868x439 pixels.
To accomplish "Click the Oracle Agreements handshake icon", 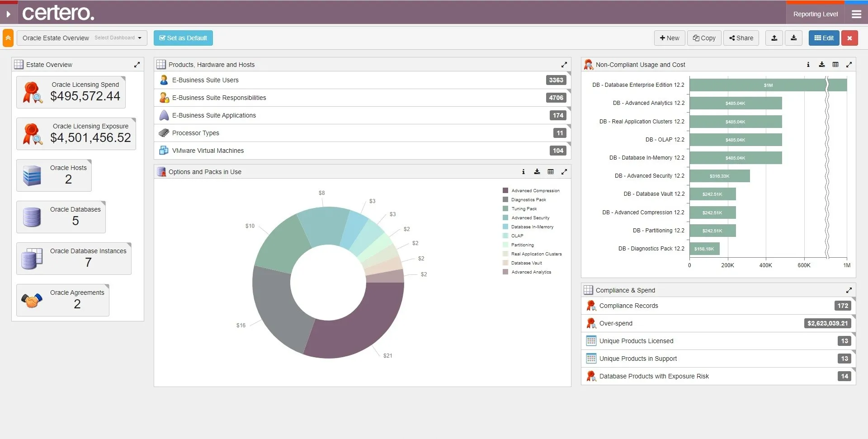I will pyautogui.click(x=32, y=301).
